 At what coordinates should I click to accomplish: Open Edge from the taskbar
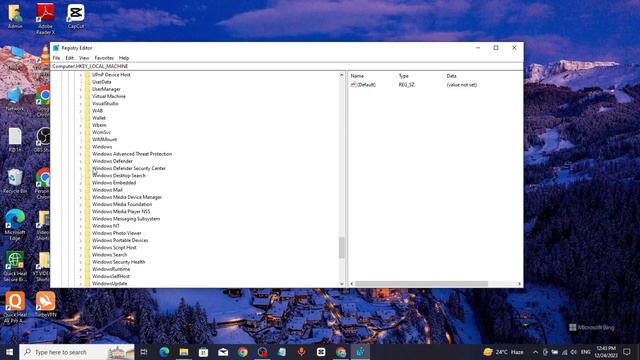(164, 352)
